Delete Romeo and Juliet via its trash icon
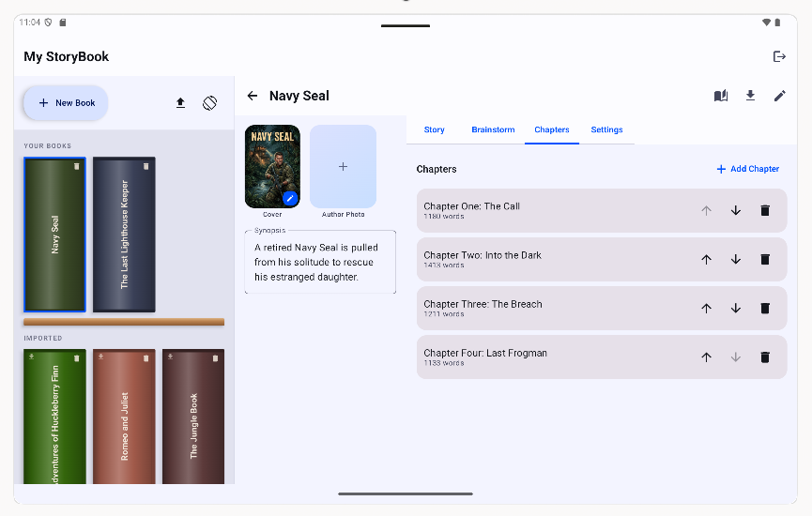The width and height of the screenshot is (812, 516). point(146,358)
